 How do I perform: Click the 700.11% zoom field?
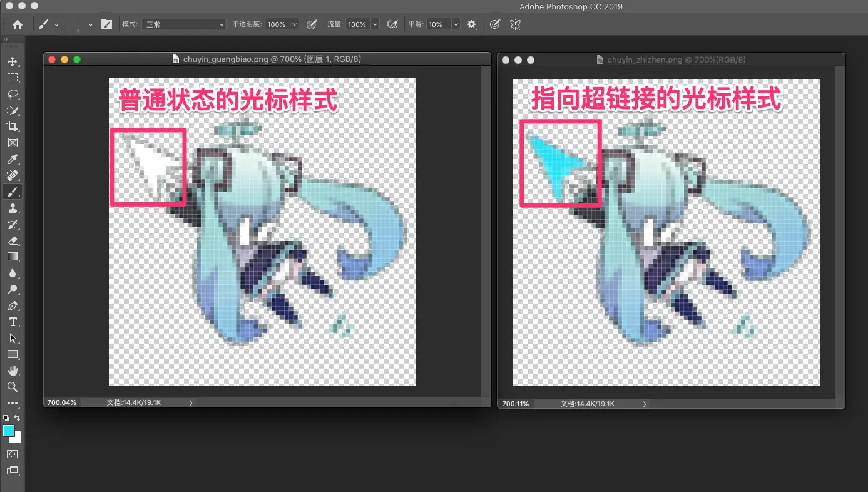pos(516,404)
